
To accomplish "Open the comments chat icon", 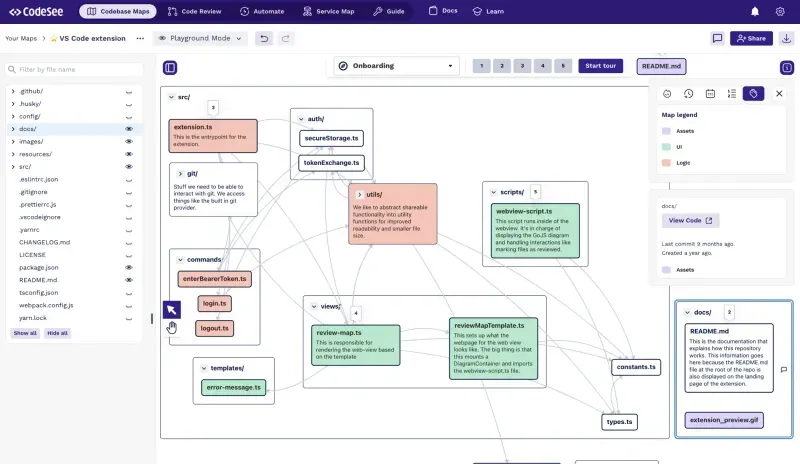I will pyautogui.click(x=717, y=38).
